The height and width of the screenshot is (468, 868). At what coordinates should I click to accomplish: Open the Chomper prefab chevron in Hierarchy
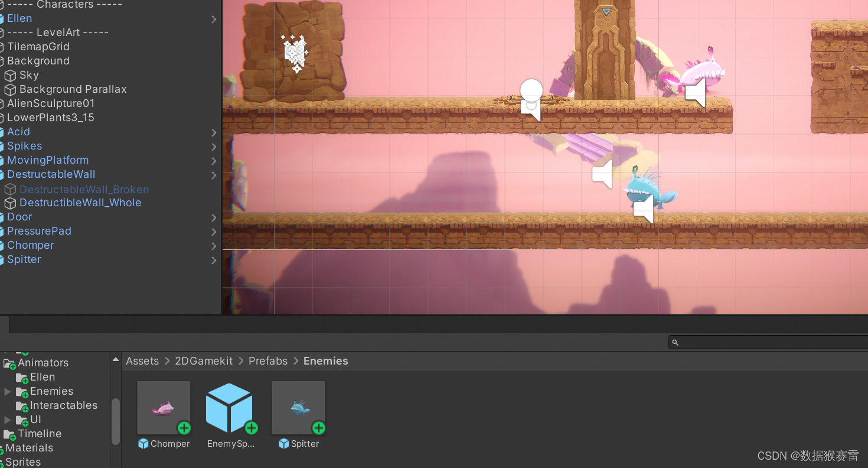[x=214, y=246]
